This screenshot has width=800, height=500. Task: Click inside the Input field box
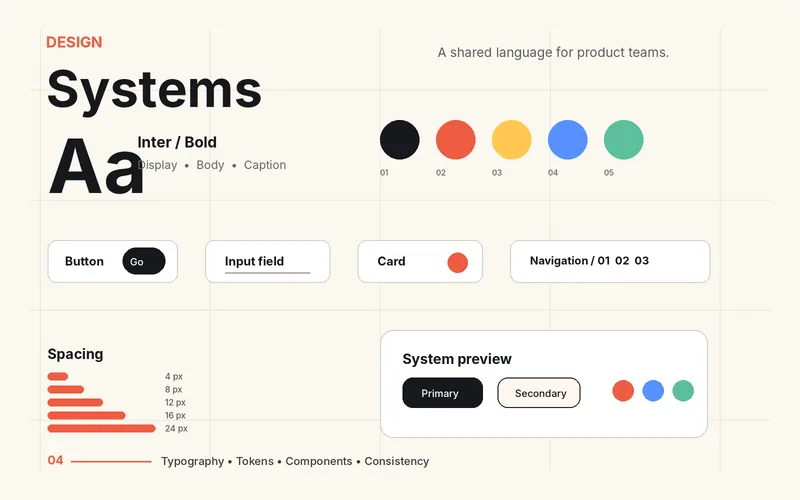(267, 261)
